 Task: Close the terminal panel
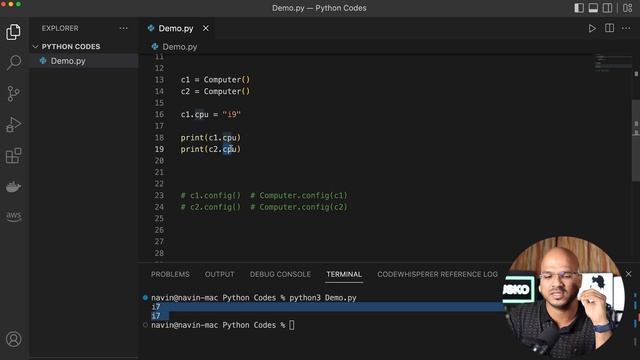click(629, 274)
